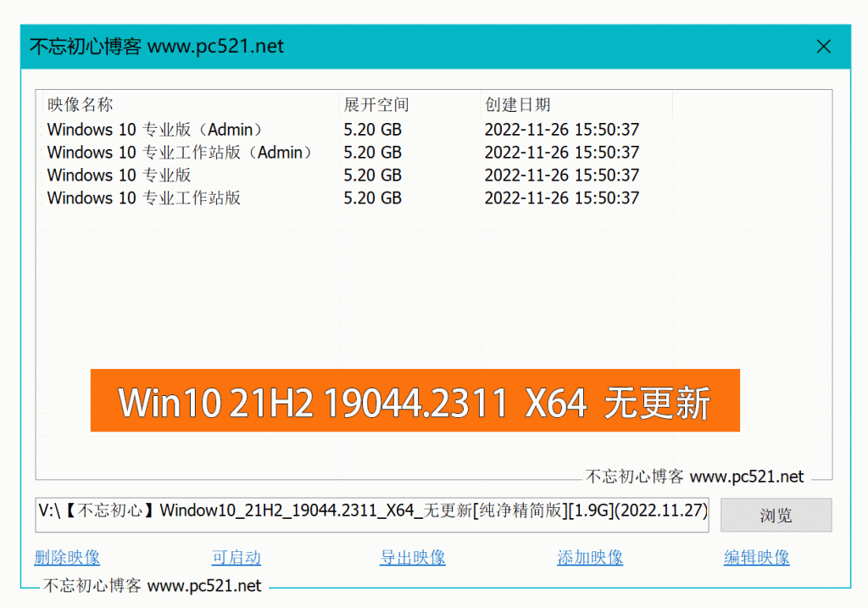Screen dimensions: 868x608
Task: Click the 添加映像 link
Action: tap(590, 557)
